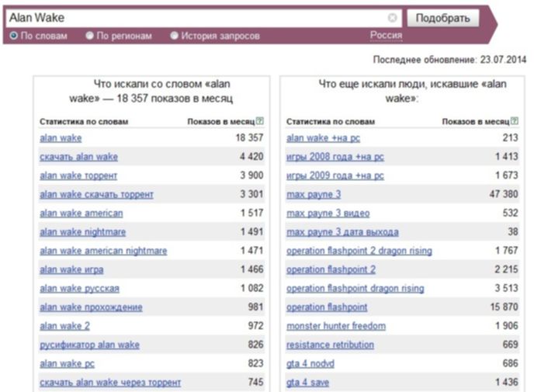Open 'alan wake скачать торрент' link
The image size is (534, 392).
click(96, 194)
